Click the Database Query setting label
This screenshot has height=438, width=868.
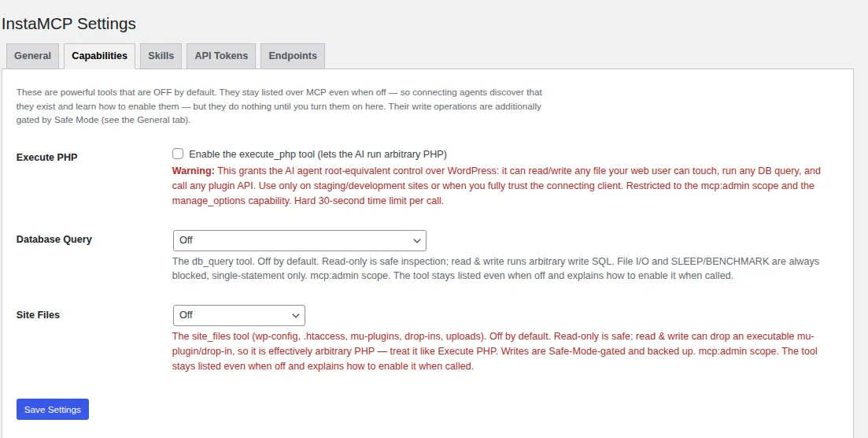(x=54, y=239)
